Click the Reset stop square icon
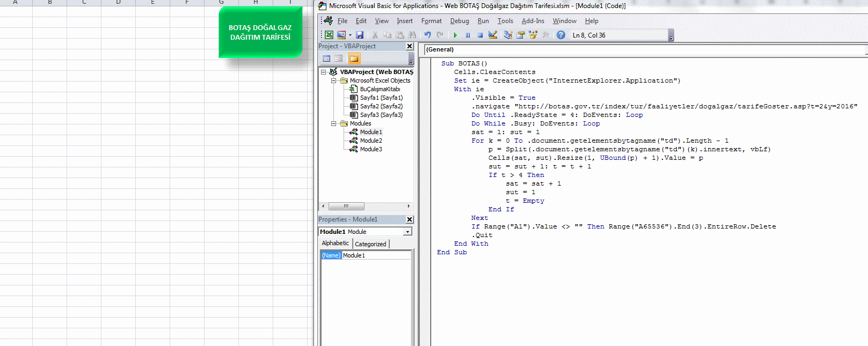868x346 pixels. coord(480,35)
